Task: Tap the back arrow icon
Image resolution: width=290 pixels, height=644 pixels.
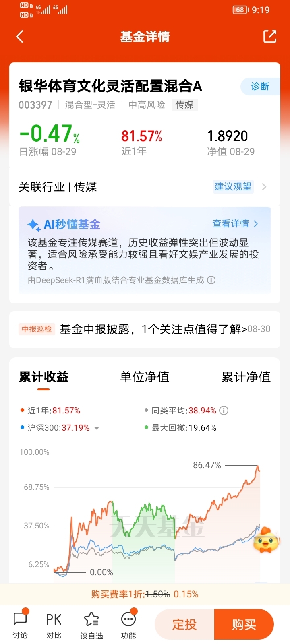Action: point(20,37)
